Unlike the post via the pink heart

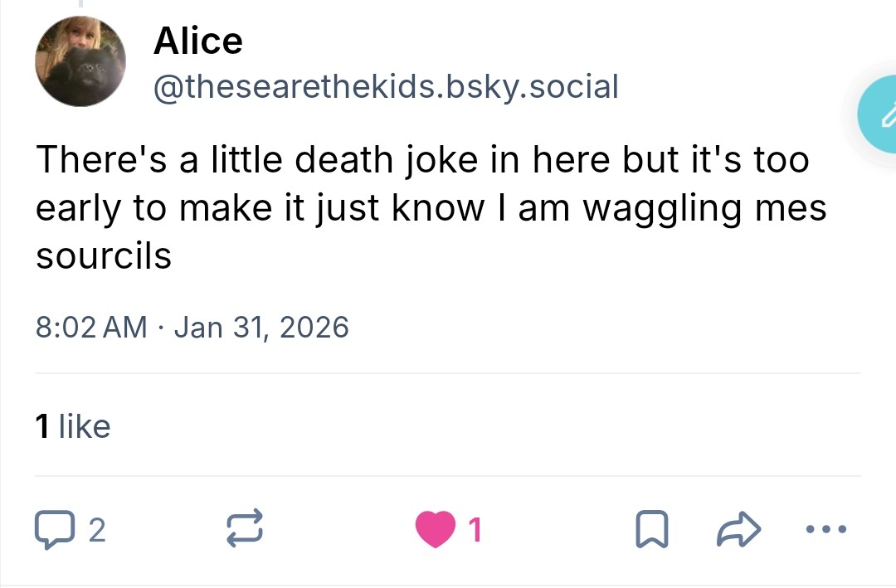coord(436,530)
